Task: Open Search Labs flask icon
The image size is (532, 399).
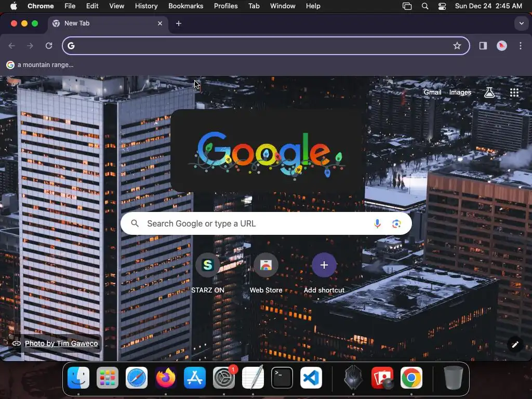Action: tap(489, 92)
